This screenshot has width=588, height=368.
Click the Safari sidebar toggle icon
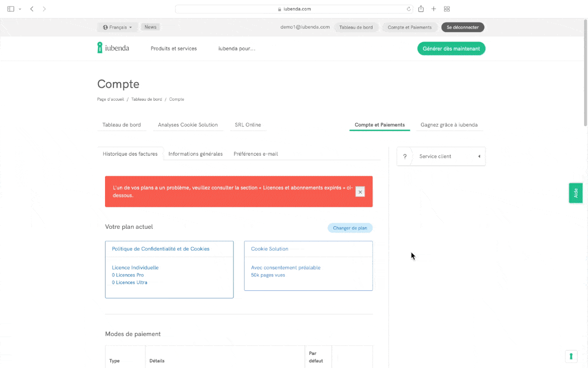pos(11,9)
